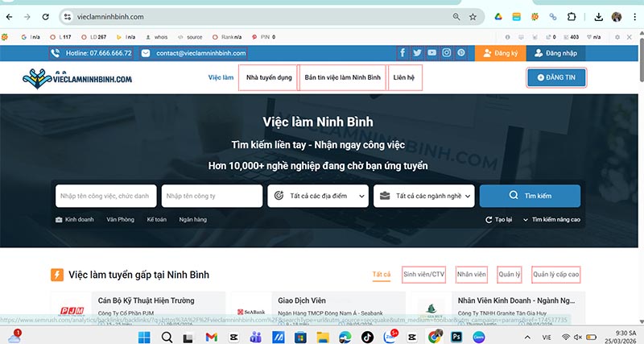Screen dimensions: 644x344
Task: Open Windows Start button on taskbar
Action: point(144,338)
